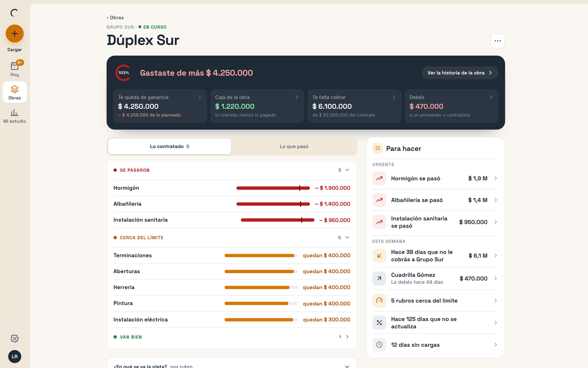This screenshot has width=588, height=368.
Task: Click the Instalación sanitaria se pasó trend icon
Action: click(379, 222)
